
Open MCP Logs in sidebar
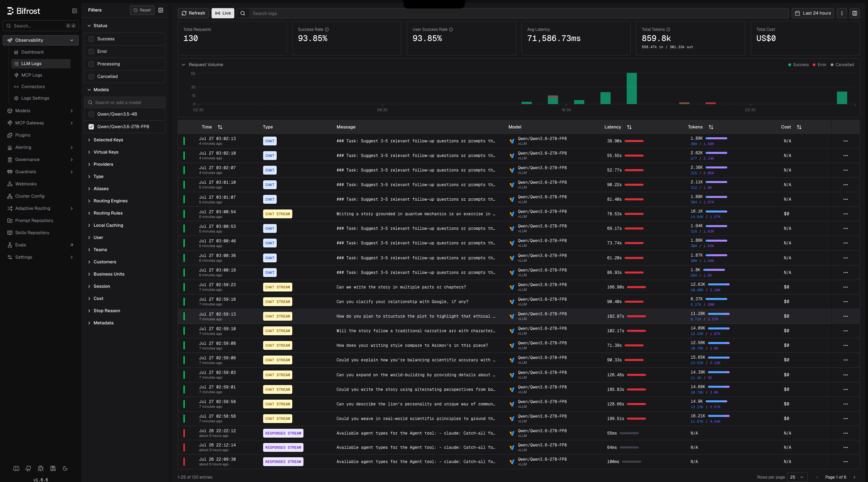[32, 75]
